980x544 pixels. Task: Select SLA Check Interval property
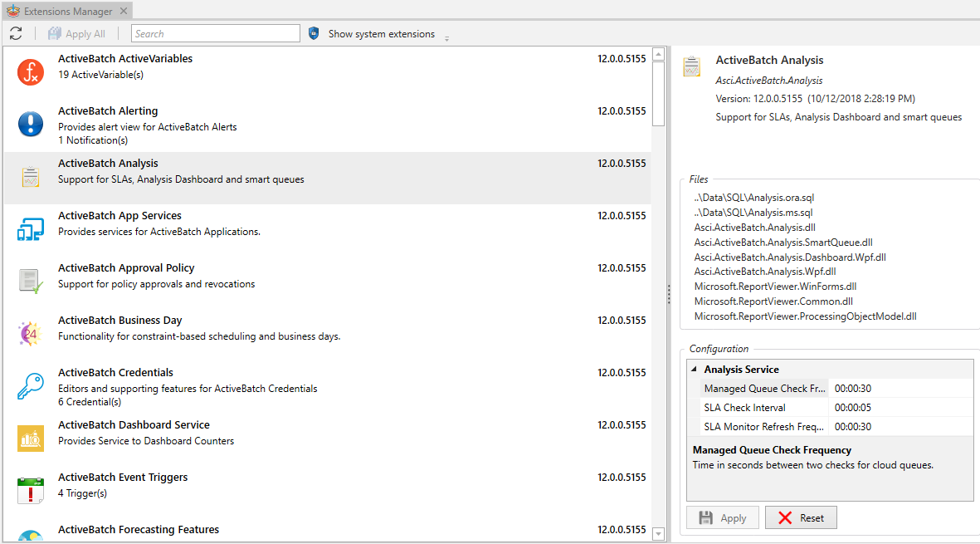tap(763, 408)
